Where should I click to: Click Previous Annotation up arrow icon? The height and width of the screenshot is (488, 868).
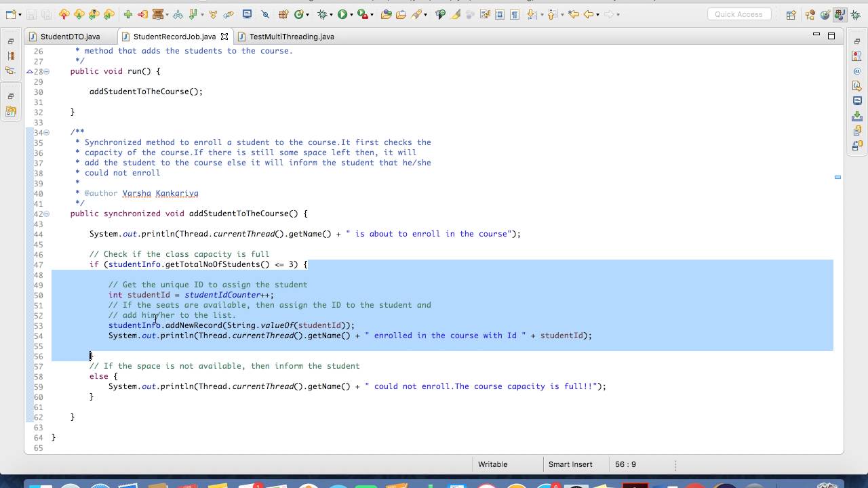pos(552,14)
